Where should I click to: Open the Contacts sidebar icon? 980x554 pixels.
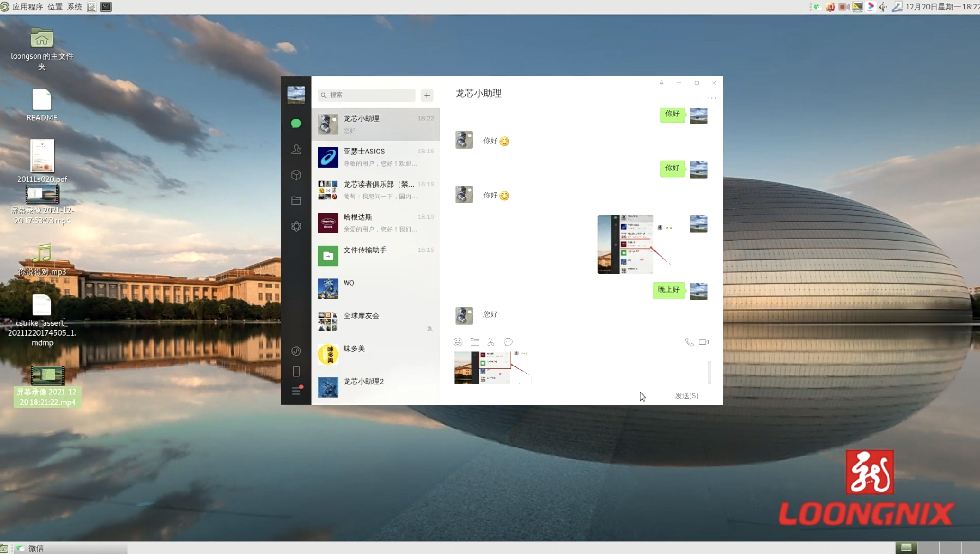pos(296,150)
